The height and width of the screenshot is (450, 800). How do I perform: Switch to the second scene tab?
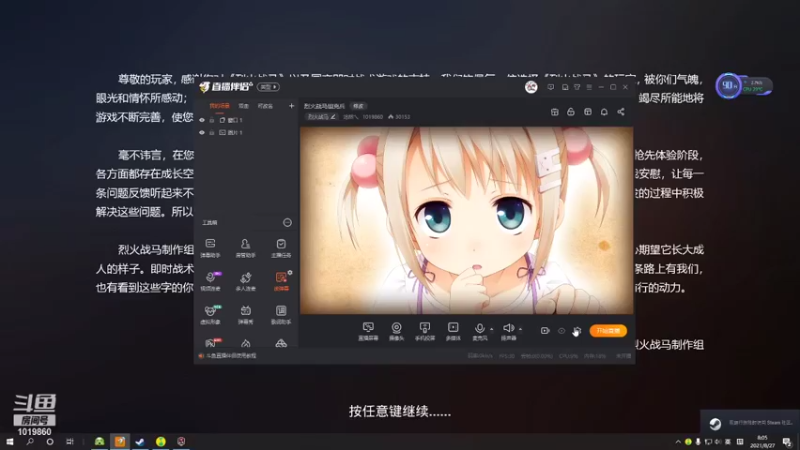[x=243, y=106]
